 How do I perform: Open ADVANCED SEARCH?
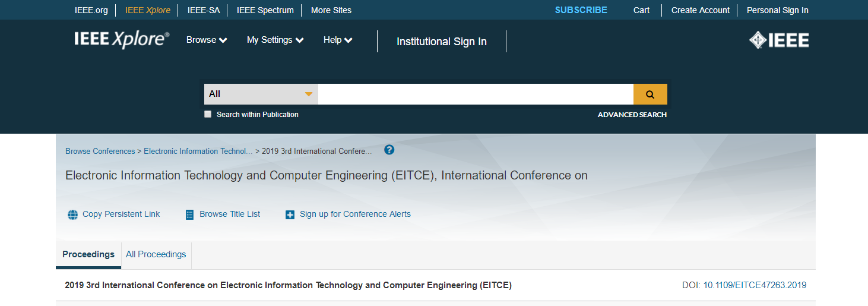pyautogui.click(x=632, y=115)
